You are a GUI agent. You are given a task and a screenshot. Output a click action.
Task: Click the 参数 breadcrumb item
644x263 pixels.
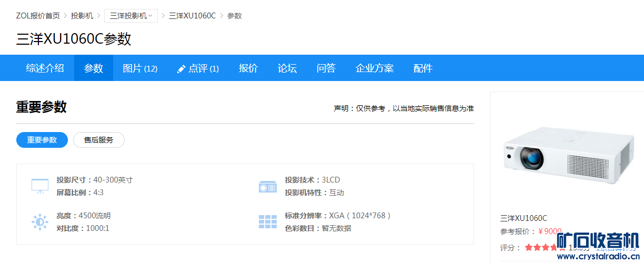coord(235,16)
